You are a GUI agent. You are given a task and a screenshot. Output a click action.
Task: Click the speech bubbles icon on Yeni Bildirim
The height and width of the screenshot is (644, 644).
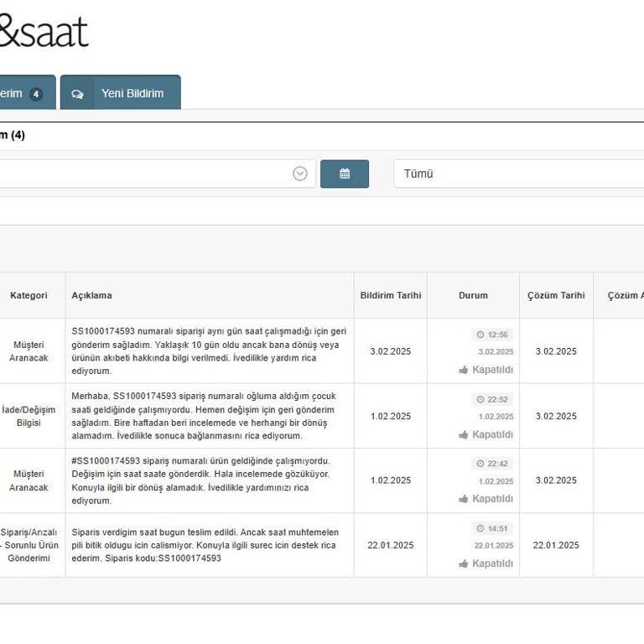(77, 94)
